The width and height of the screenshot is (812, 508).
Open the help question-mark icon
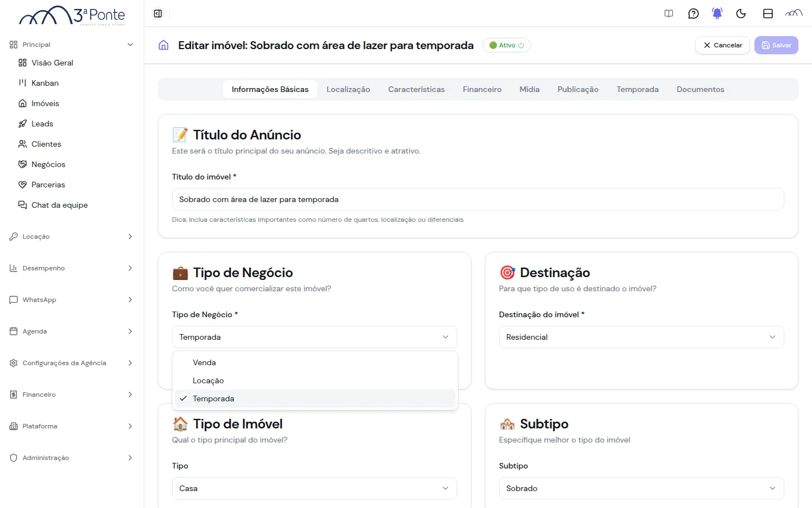694,14
